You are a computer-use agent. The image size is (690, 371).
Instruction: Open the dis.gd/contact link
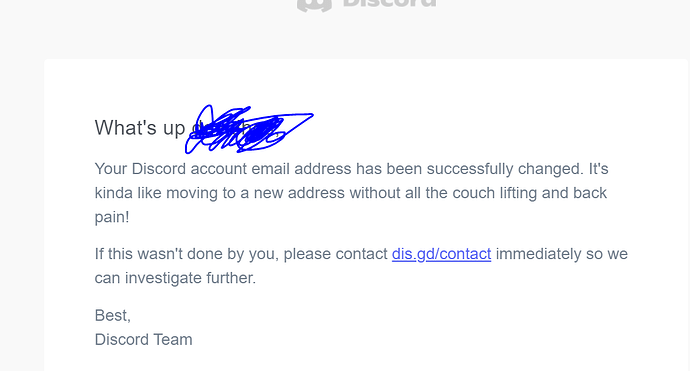[x=441, y=254]
